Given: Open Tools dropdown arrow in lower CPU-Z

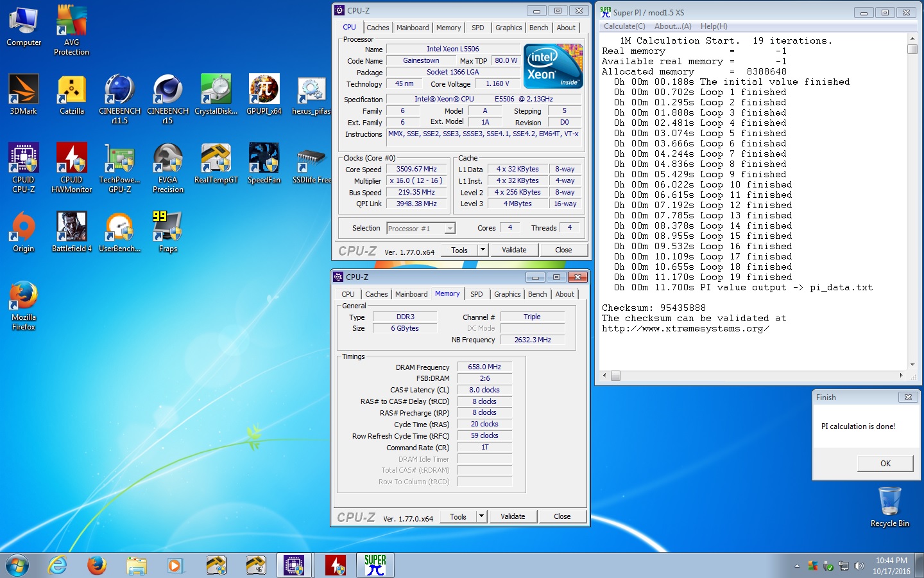Looking at the screenshot, I should [481, 516].
